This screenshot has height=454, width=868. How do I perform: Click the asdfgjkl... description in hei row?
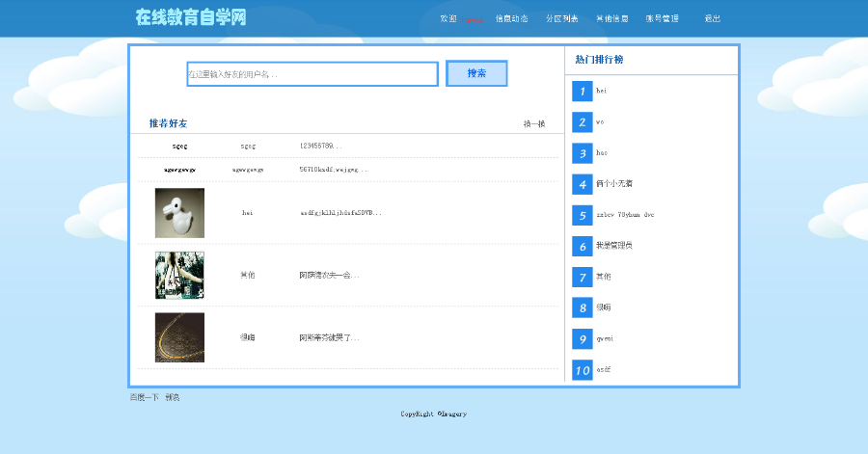340,213
